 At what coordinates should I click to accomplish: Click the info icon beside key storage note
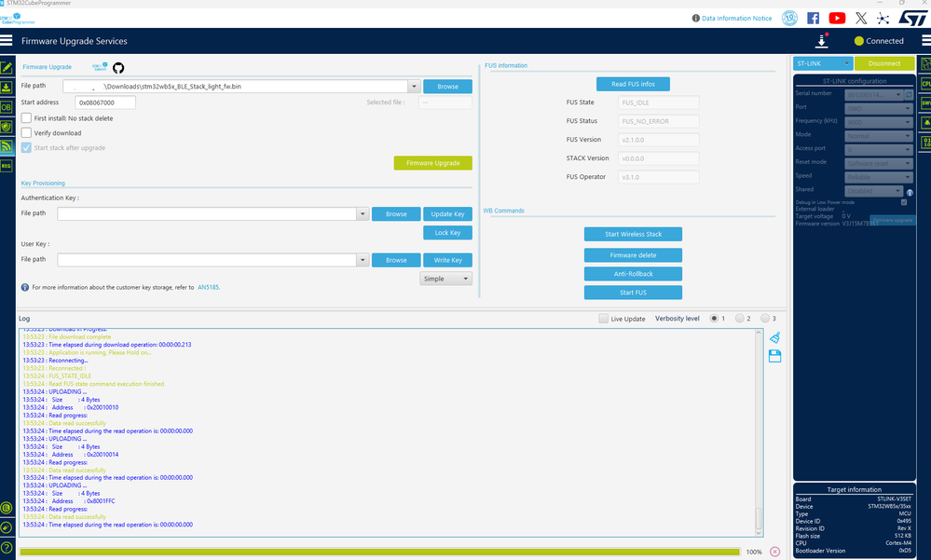(x=25, y=287)
